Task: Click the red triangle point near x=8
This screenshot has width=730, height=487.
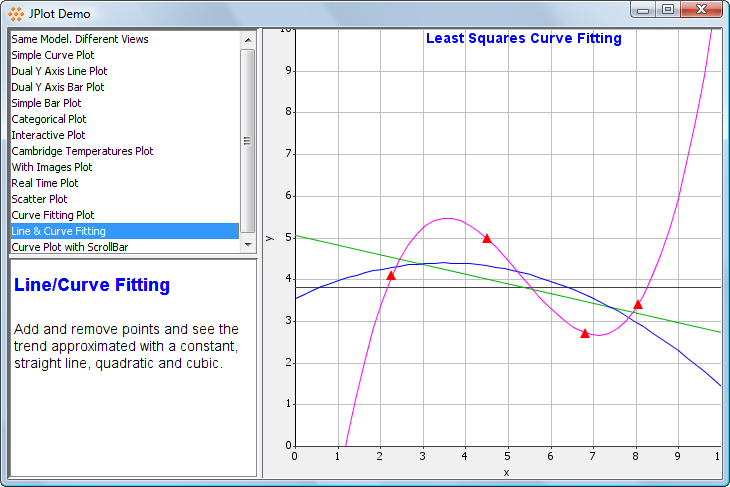Action: pos(638,304)
